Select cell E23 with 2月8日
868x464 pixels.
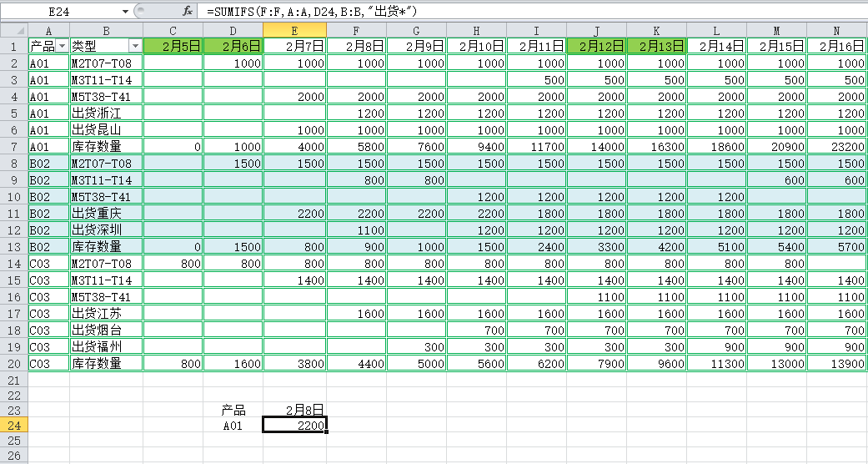[294, 411]
